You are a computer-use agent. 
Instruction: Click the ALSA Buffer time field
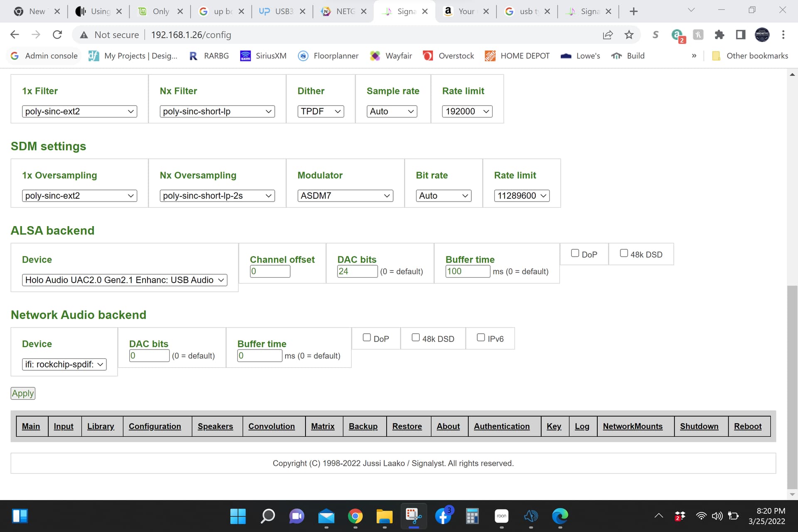468,271
